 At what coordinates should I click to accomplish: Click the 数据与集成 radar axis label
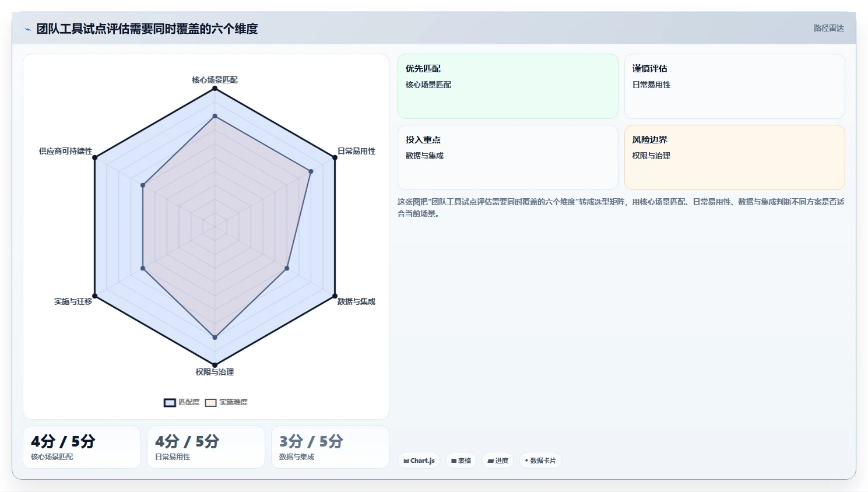click(x=356, y=301)
